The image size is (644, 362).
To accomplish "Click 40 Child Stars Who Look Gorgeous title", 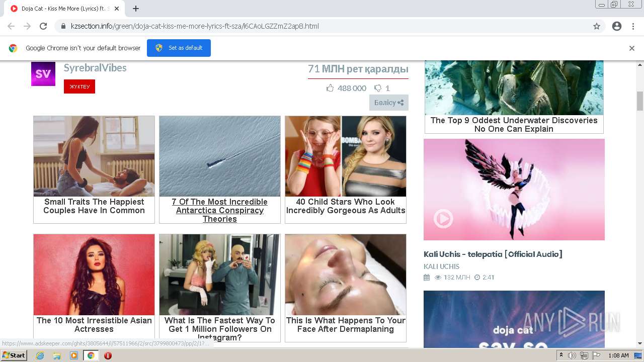I will coord(346,206).
